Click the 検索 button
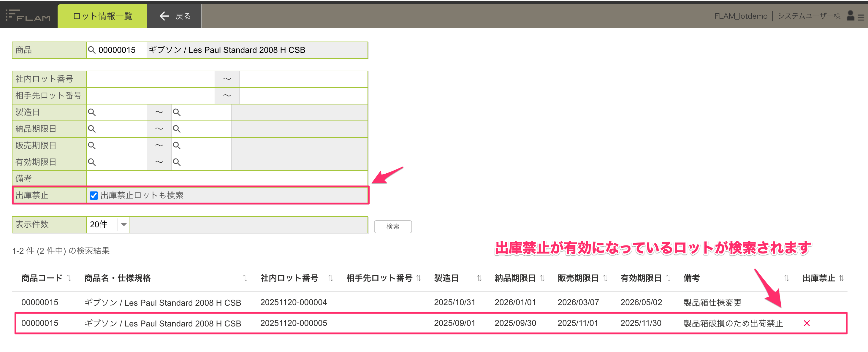This screenshot has height=352, width=868. click(393, 226)
